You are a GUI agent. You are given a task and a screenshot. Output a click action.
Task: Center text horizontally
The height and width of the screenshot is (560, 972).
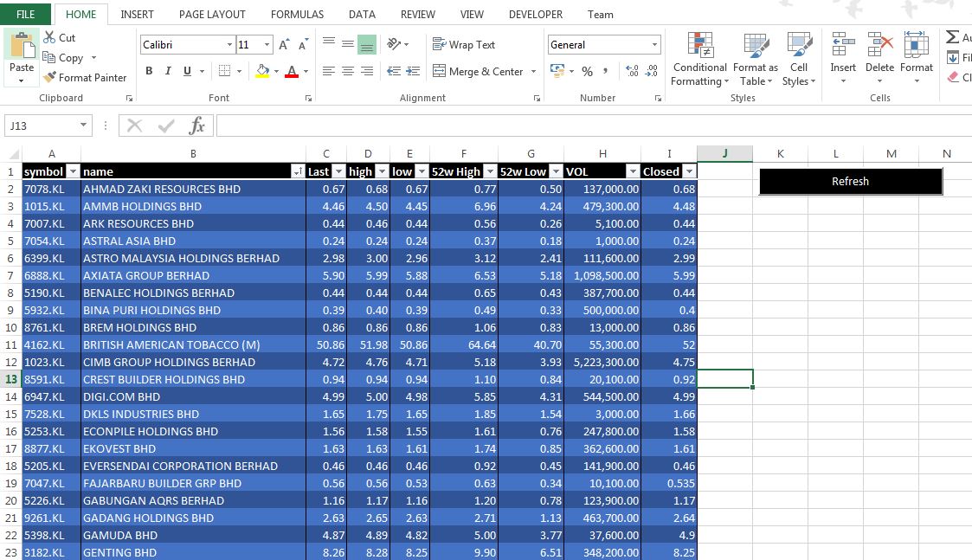coord(348,71)
